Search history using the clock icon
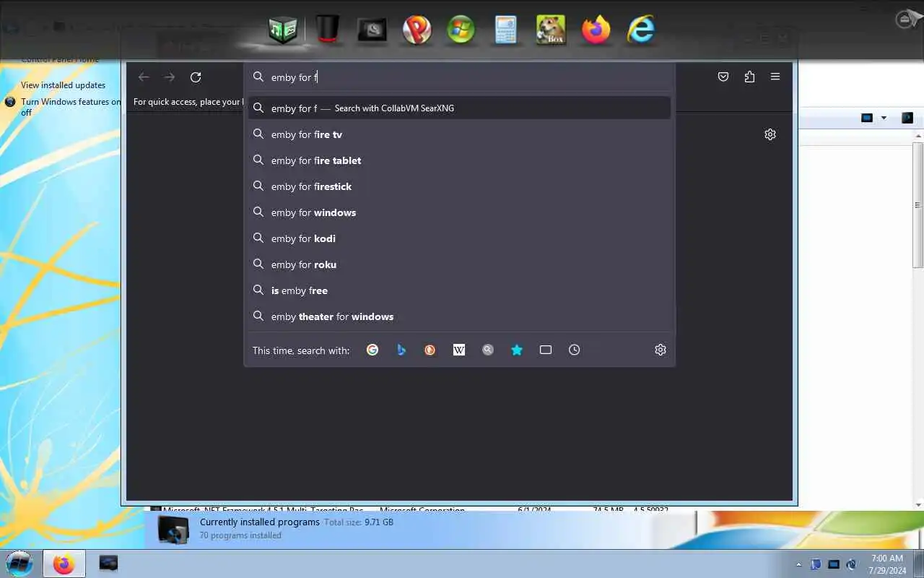 [x=575, y=350]
